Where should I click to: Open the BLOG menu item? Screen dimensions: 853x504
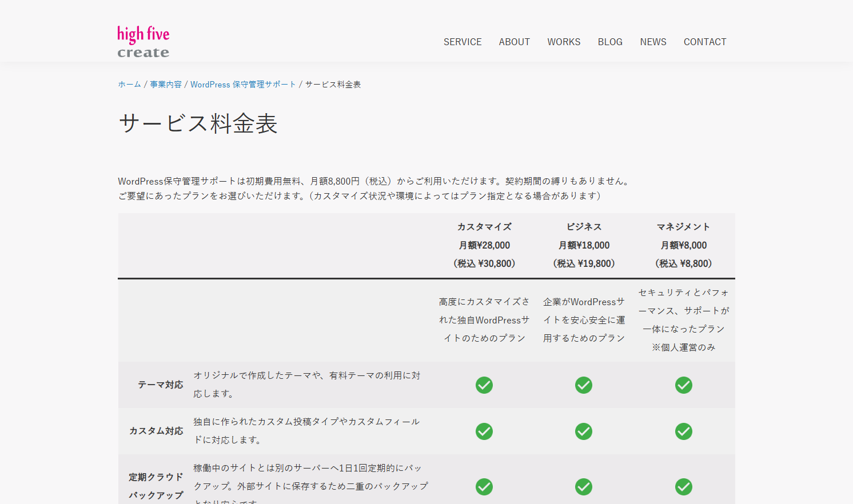click(x=610, y=41)
